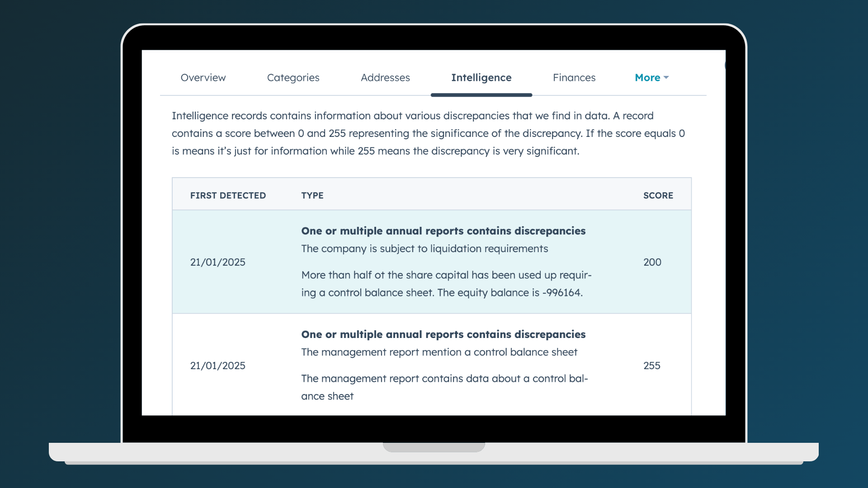Click the caret arrow beside More
The image size is (868, 488).
(x=666, y=78)
